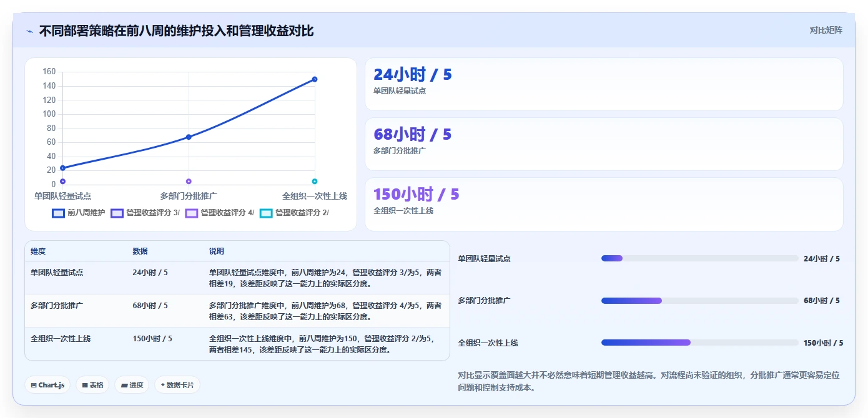Click the 全组织一次性上线 x-axis label
The height and width of the screenshot is (418, 868).
[x=315, y=196]
